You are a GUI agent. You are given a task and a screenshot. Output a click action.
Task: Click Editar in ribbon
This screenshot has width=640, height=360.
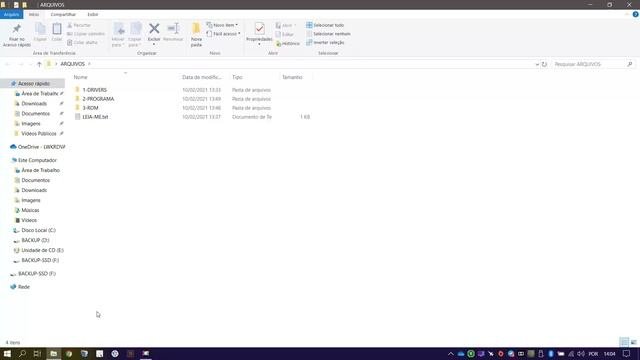click(285, 34)
